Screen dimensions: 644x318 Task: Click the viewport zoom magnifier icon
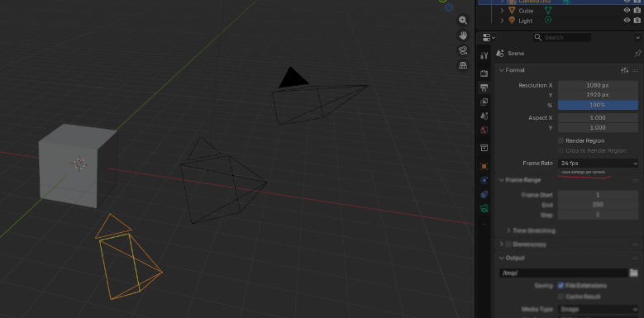463,21
